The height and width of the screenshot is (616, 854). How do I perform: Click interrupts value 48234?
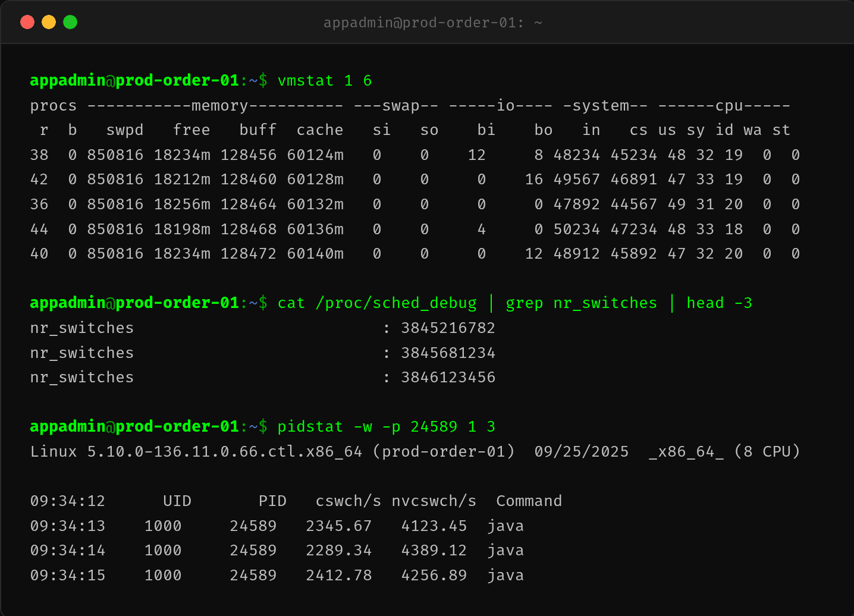pyautogui.click(x=577, y=155)
